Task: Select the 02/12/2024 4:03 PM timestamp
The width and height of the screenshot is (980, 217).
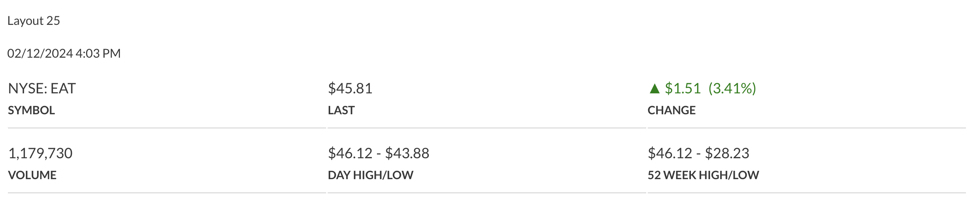Action: tap(64, 53)
